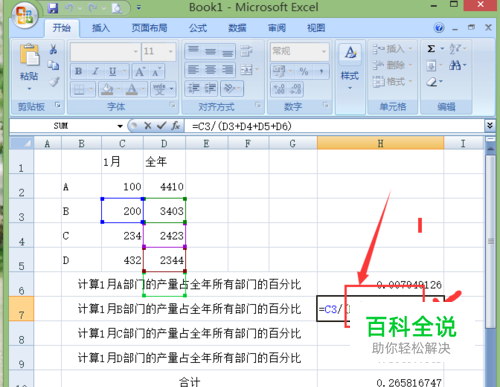Toggle underline formatting
500x387 pixels.
pos(113,71)
